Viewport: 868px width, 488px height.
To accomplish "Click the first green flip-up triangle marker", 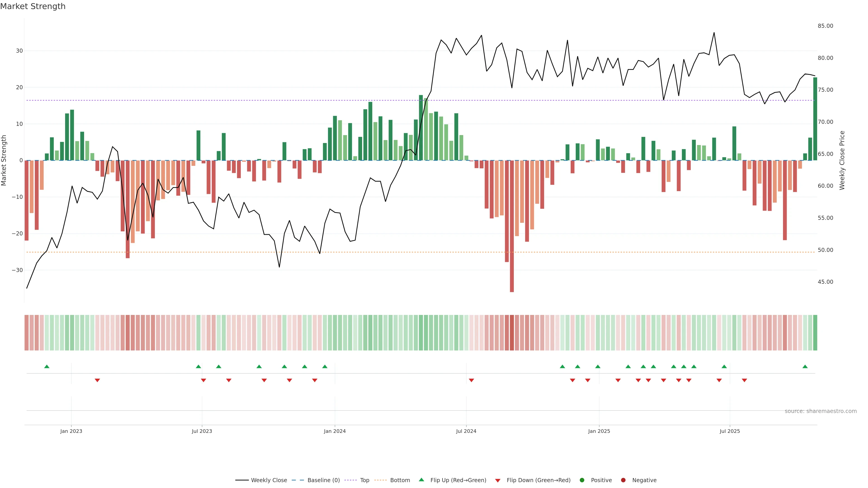I will [x=47, y=366].
